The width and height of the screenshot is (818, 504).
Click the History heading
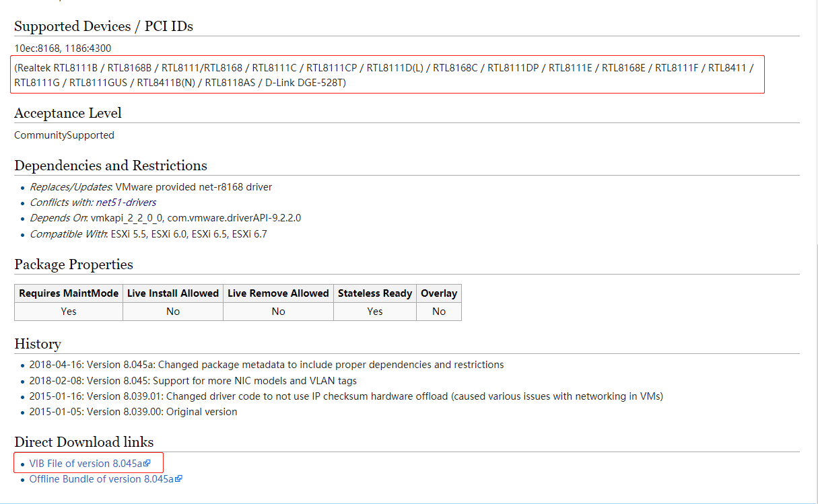click(x=38, y=344)
